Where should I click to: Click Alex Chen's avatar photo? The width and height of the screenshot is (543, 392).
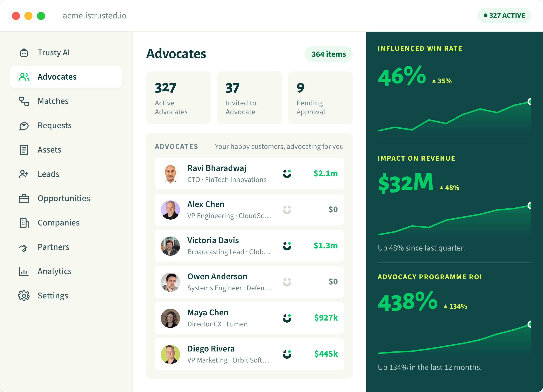click(170, 210)
